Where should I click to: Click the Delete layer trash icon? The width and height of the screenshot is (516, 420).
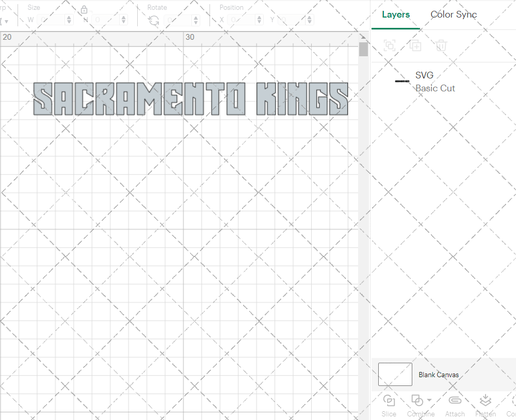click(x=441, y=45)
